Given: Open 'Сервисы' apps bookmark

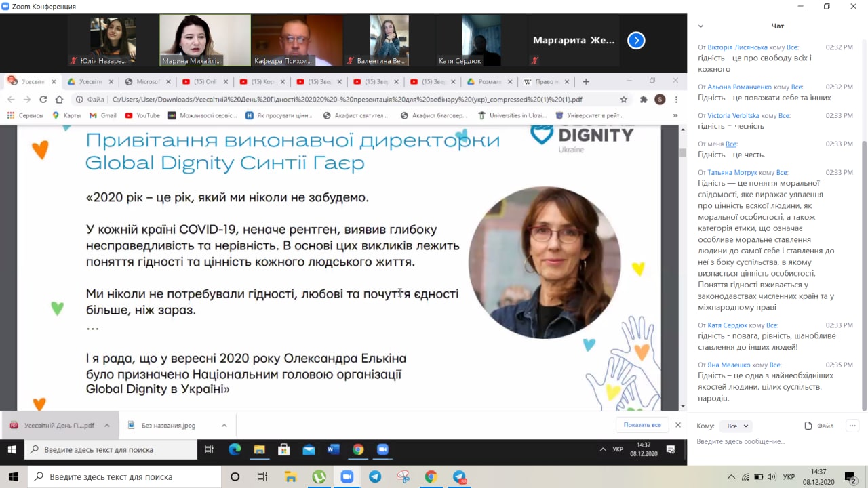Looking at the screenshot, I should point(25,115).
